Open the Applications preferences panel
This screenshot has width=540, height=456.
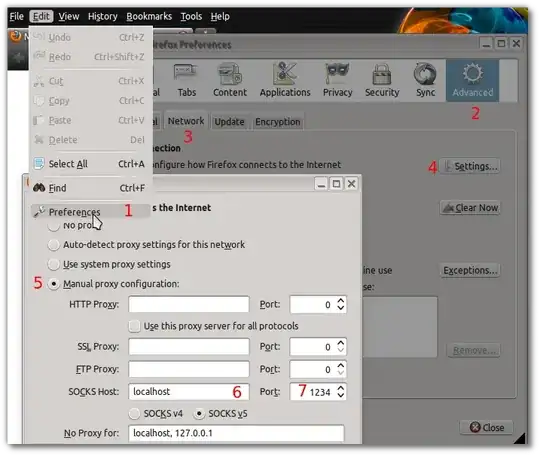285,80
